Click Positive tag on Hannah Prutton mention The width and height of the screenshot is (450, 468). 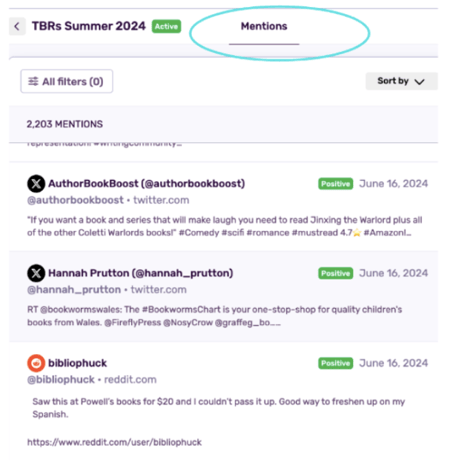(335, 273)
